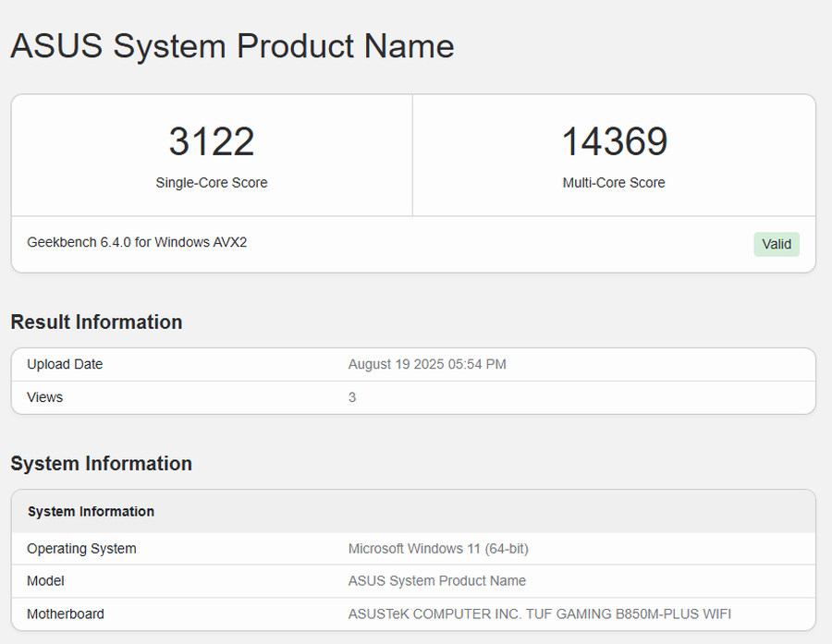Click the bold System Information section heading
The height and width of the screenshot is (644, 832).
[101, 463]
